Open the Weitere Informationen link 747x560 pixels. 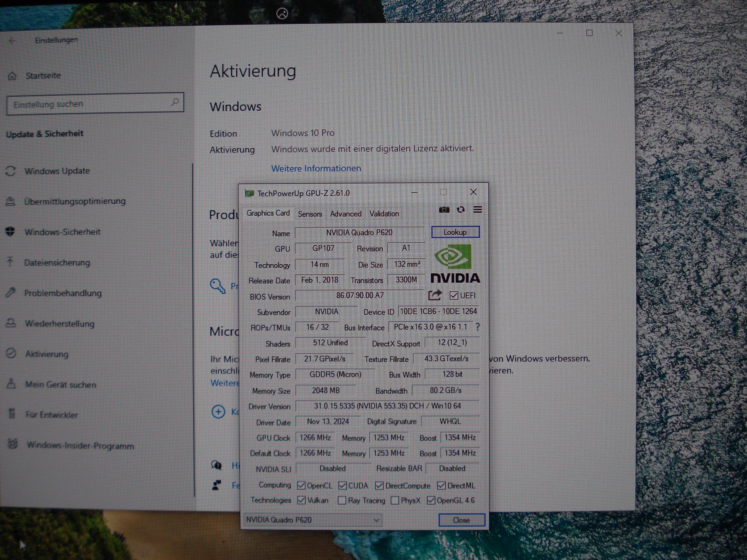click(x=316, y=168)
